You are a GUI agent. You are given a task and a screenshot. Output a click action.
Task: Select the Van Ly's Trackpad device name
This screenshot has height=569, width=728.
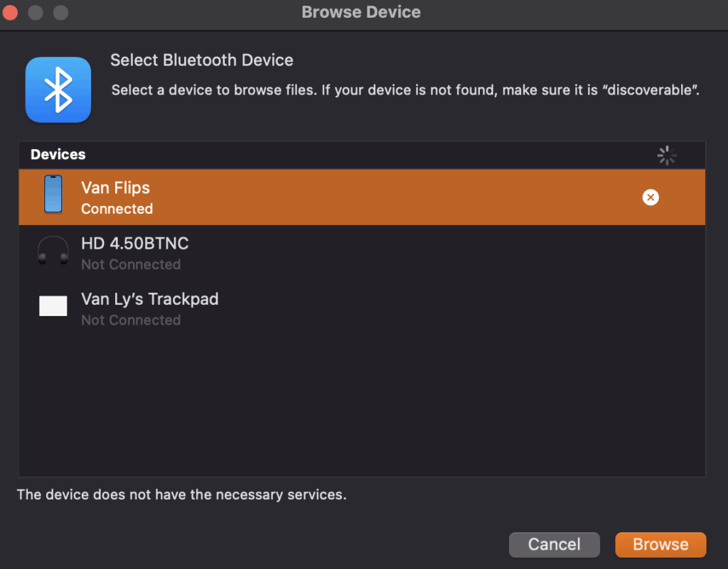pyautogui.click(x=149, y=299)
